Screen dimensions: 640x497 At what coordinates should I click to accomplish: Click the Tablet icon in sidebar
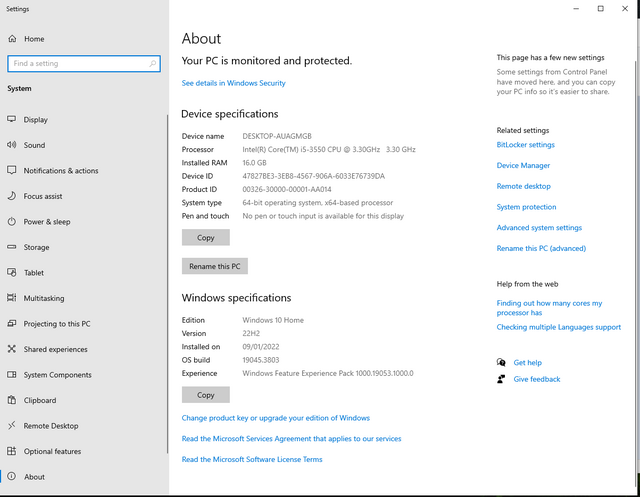(x=12, y=273)
